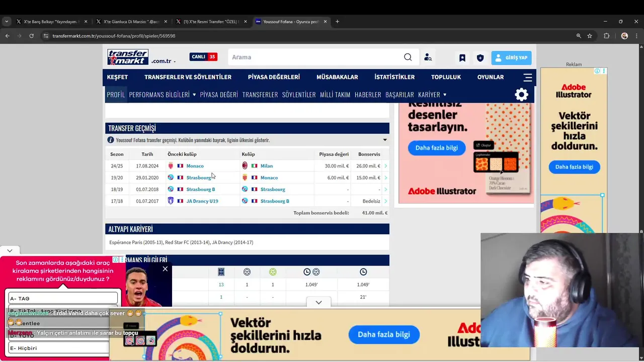Select the PROFİL tab

116,95
